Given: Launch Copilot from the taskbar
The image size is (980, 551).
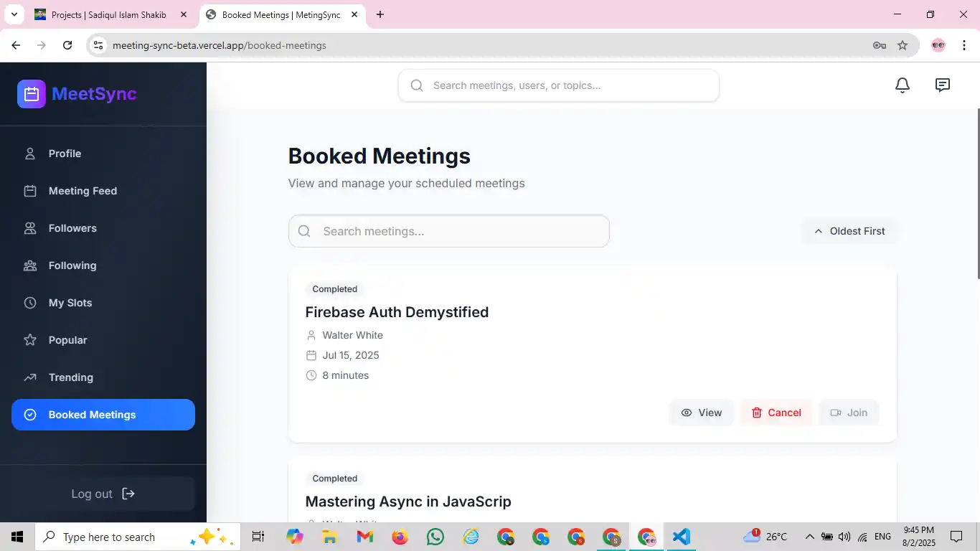Looking at the screenshot, I should pos(295,537).
